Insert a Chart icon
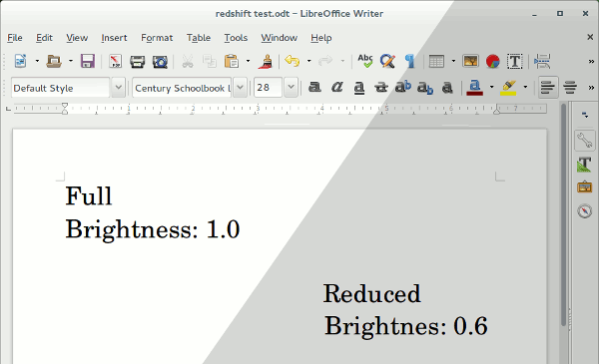The height and width of the screenshot is (364, 599). pos(493,61)
